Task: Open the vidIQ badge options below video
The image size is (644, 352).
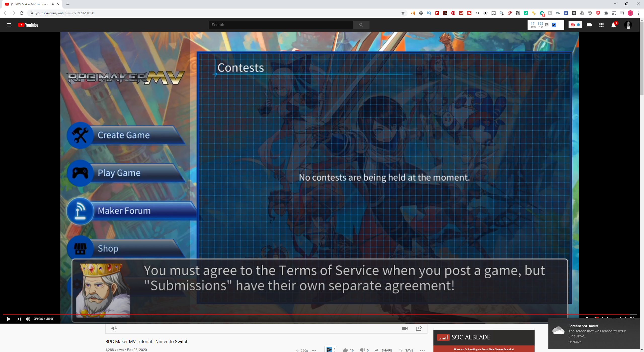Action: (334, 350)
